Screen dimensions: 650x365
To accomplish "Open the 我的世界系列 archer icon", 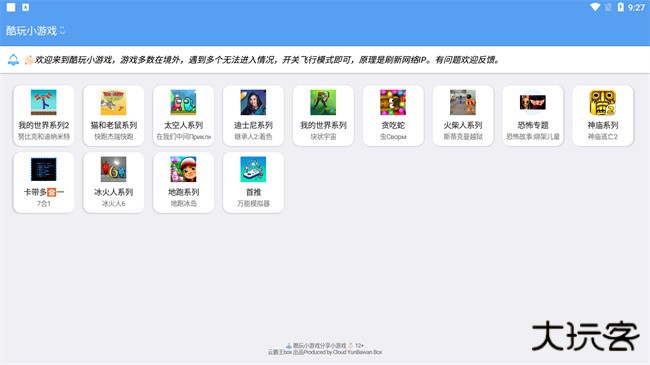I will (x=323, y=102).
